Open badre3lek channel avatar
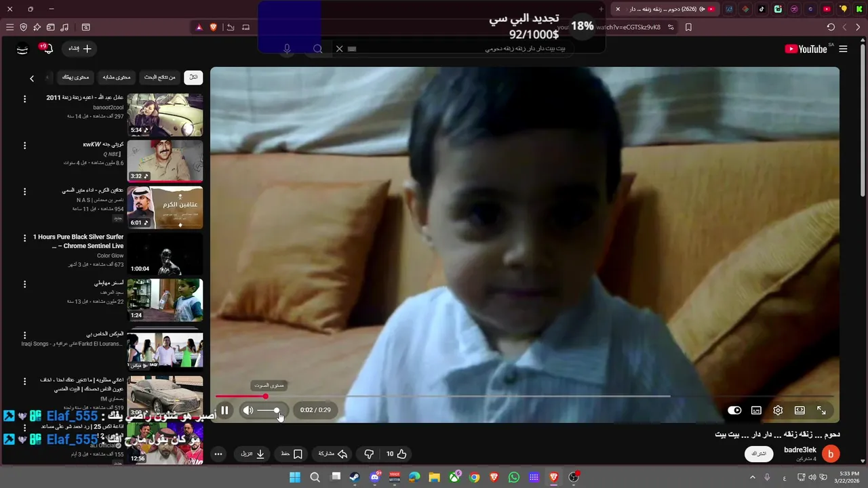Screen dimensions: 868x488 pyautogui.click(x=830, y=453)
